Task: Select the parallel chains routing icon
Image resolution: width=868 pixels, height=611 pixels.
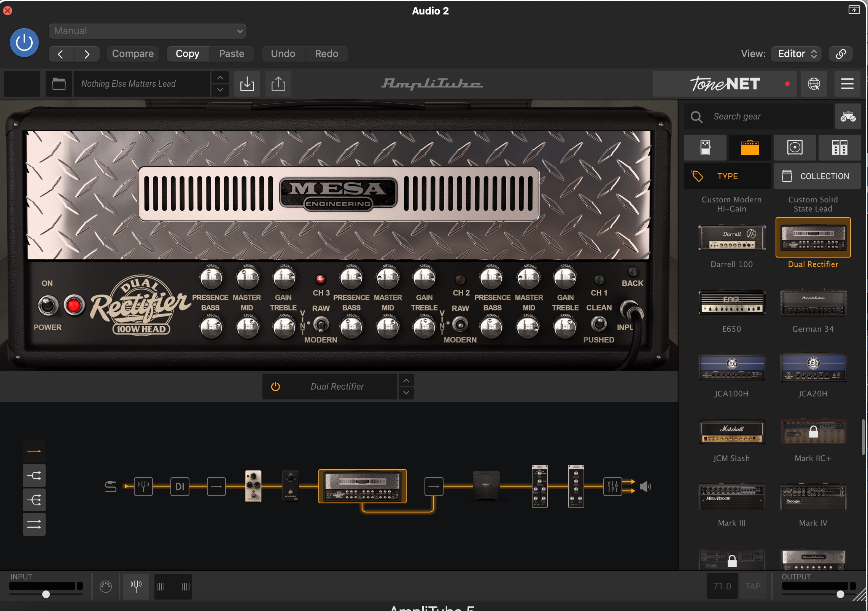Action: pyautogui.click(x=34, y=524)
